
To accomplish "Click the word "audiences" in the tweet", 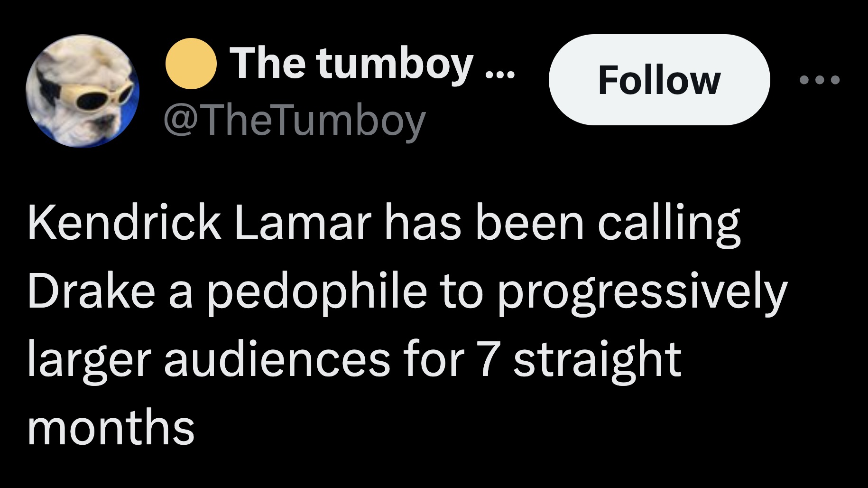I will click(x=277, y=359).
